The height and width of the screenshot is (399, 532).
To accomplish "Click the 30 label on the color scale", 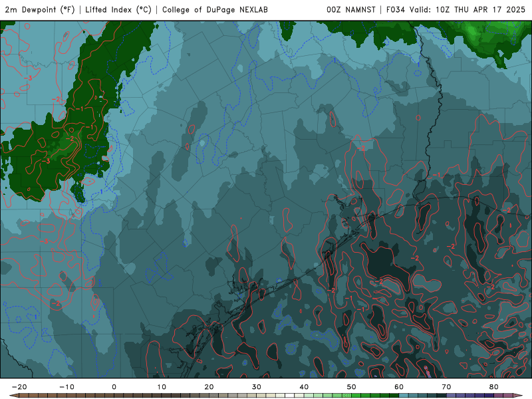I will pyautogui.click(x=257, y=387).
